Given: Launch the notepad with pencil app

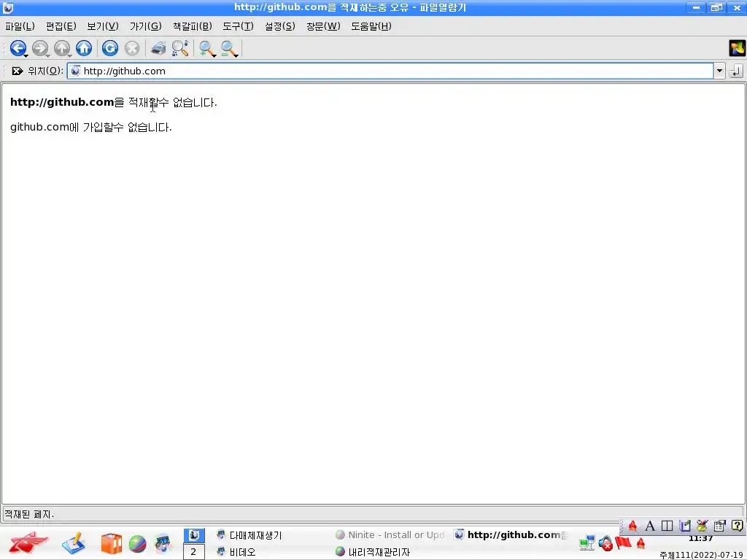Looking at the screenshot, I should (x=74, y=543).
